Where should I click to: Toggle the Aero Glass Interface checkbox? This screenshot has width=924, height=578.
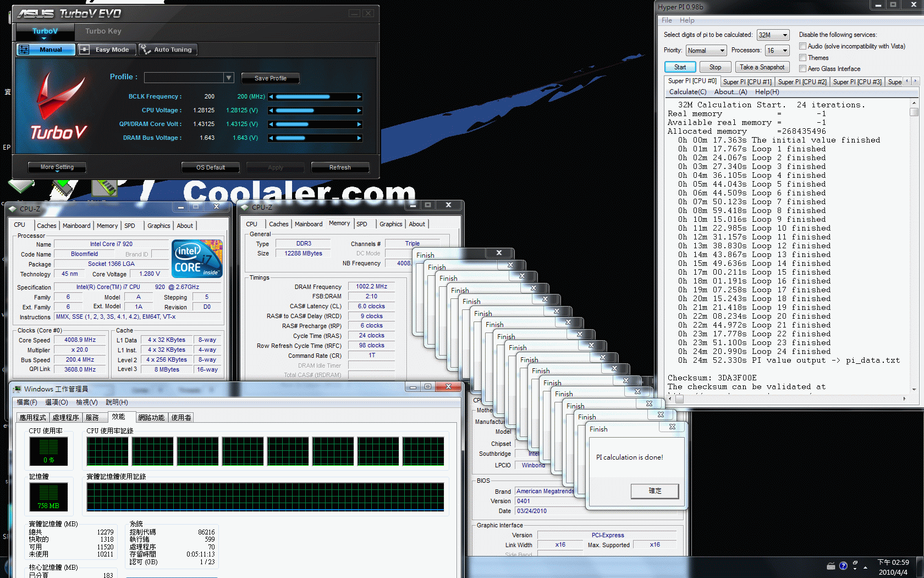click(x=802, y=69)
